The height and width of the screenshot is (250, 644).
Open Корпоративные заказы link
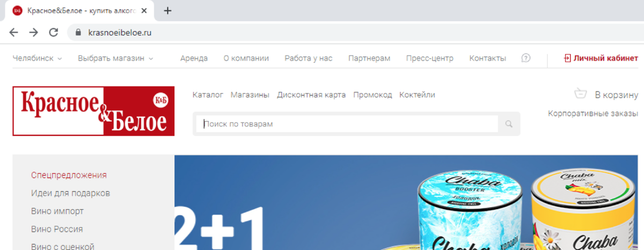593,113
